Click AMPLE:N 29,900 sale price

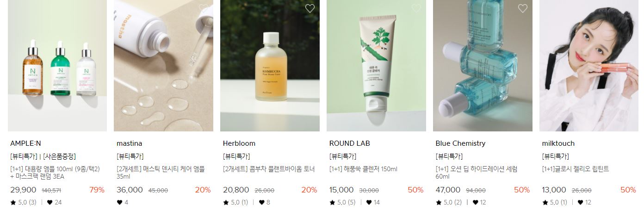click(x=23, y=190)
